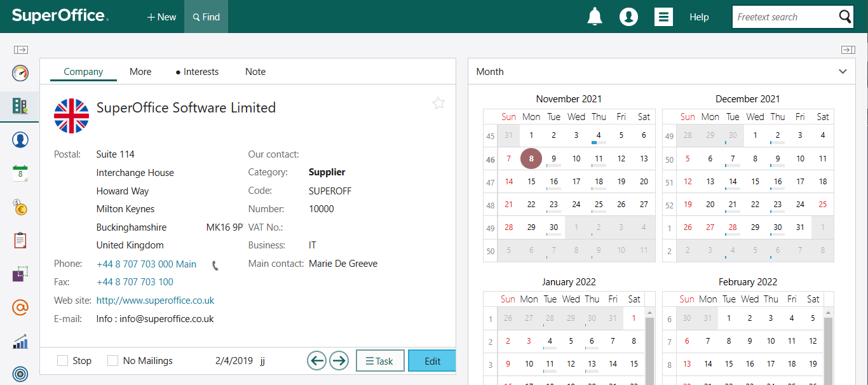Open Reports using the chart icon
This screenshot has width=868, height=385.
point(20,342)
